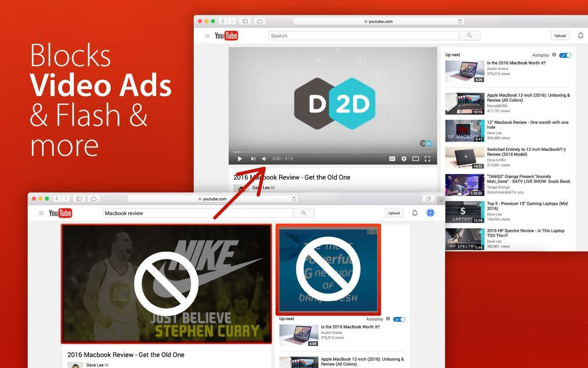588x368 pixels.
Task: Toggle closed captions in the upper window player
Action: [392, 159]
